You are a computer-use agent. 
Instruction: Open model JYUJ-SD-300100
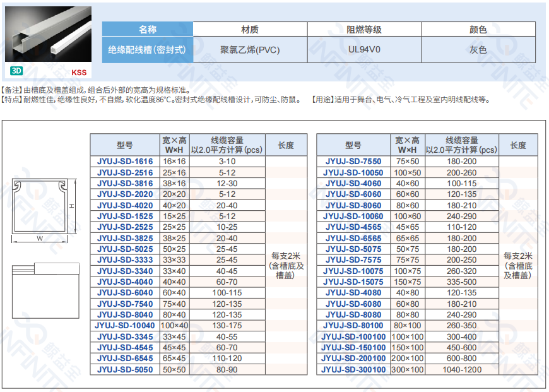(353, 370)
